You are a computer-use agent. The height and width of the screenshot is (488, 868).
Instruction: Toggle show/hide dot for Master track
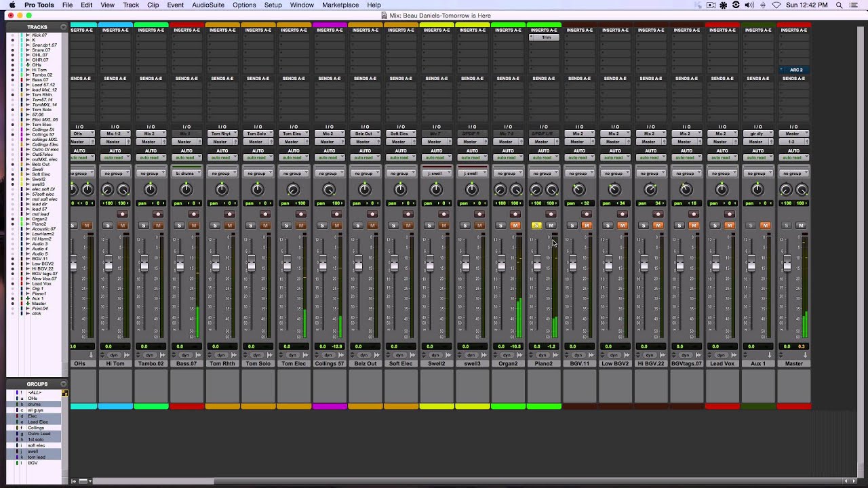13,304
